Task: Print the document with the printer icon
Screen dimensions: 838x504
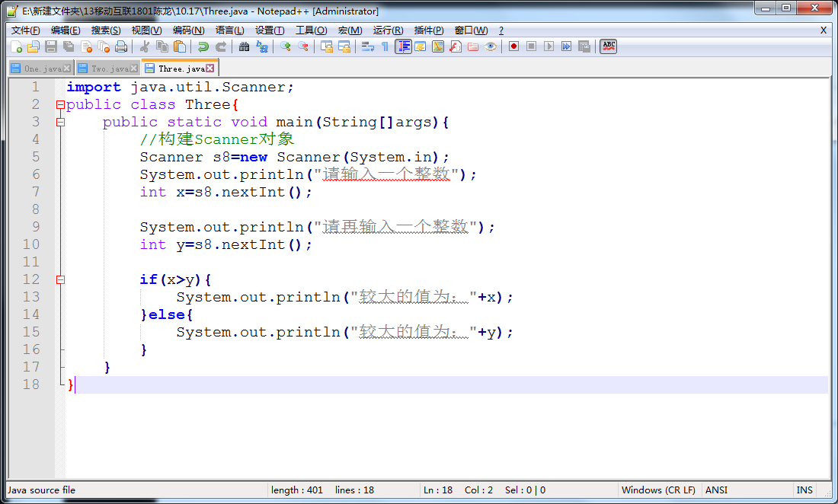Action: pyautogui.click(x=122, y=47)
